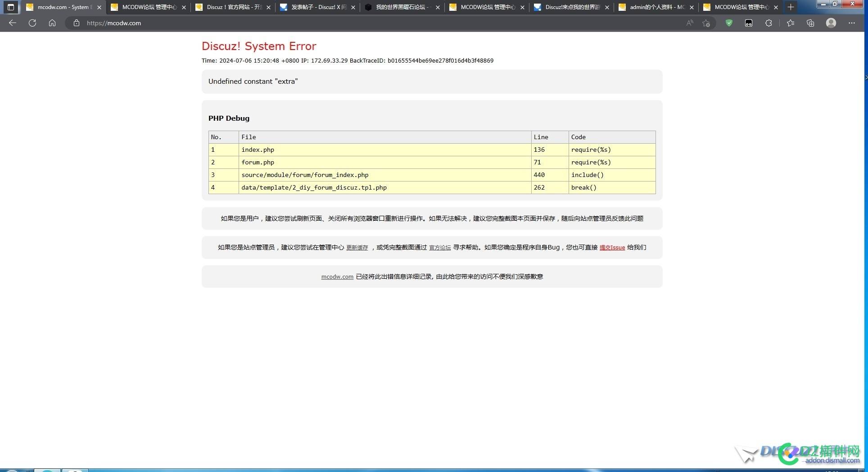Image resolution: width=868 pixels, height=472 pixels.
Task: Click the line number 262 cell
Action: tap(550, 188)
